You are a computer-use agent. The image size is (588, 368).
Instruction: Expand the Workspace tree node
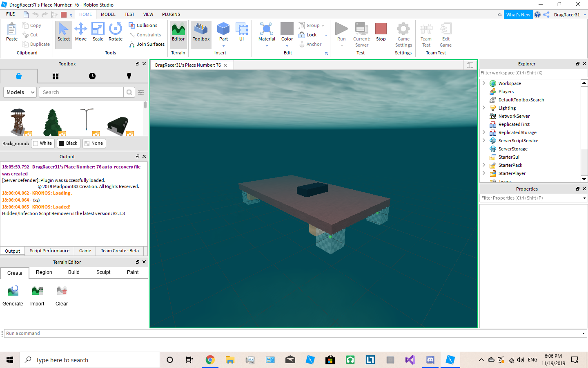tap(484, 83)
